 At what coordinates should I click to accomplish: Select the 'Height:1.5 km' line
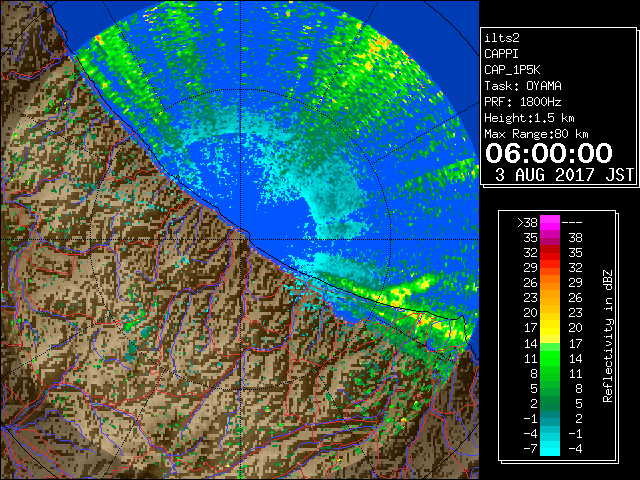tap(529, 118)
